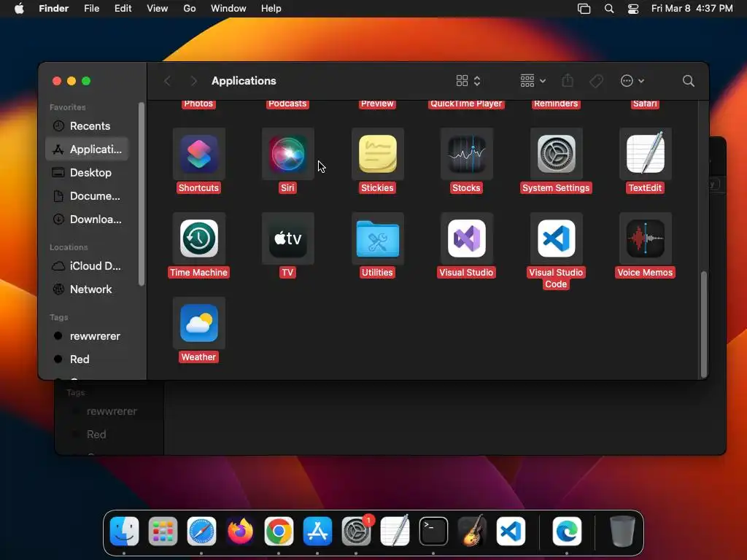747x560 pixels.
Task: Click the sidebar vertical scrollbar
Action: (x=141, y=194)
